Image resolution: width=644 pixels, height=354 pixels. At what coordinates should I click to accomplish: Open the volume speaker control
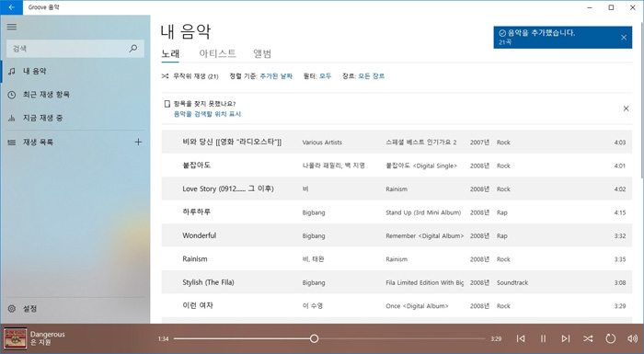point(633,338)
